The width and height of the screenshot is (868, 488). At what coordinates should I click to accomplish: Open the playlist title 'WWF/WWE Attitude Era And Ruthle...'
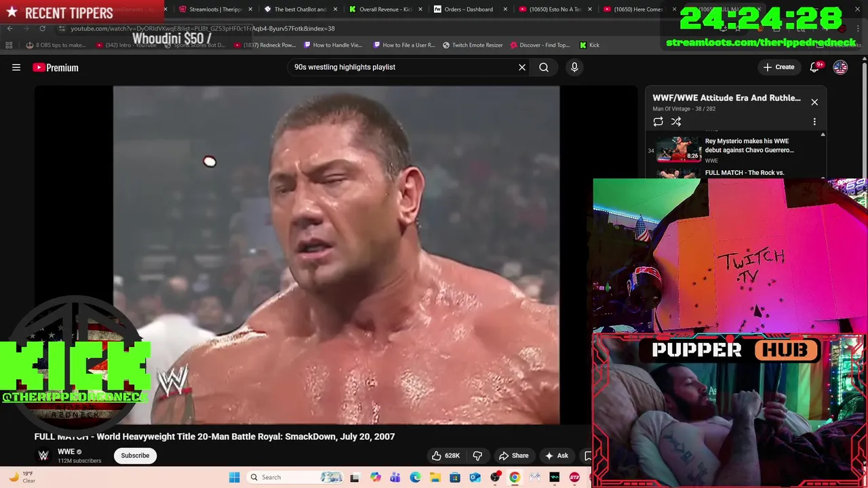(x=726, y=98)
